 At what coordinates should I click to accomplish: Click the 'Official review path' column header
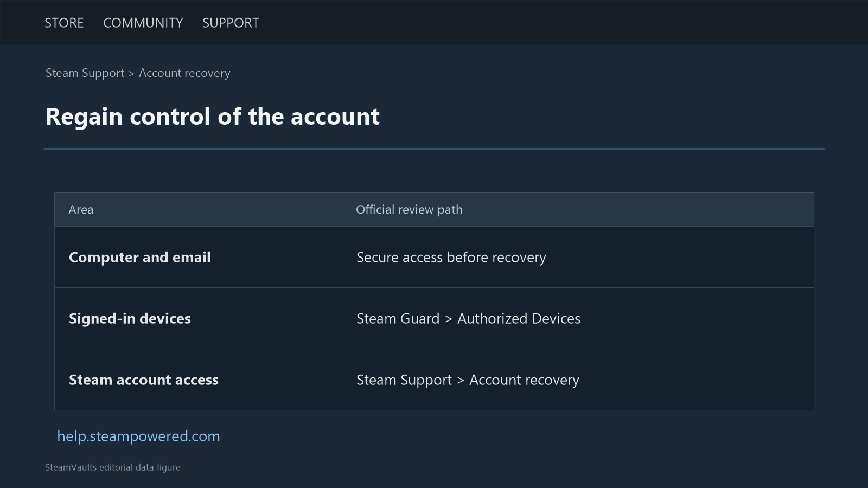pos(409,210)
